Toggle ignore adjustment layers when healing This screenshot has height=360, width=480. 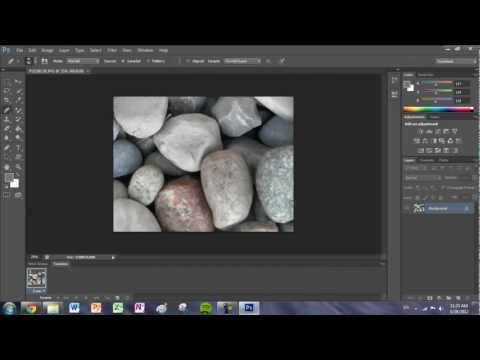point(268,61)
